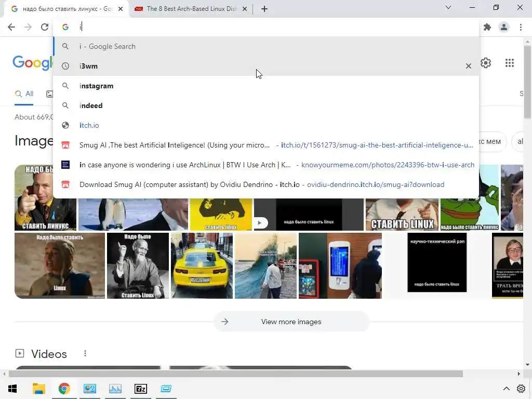Open the Google apps grid

[x=509, y=63]
